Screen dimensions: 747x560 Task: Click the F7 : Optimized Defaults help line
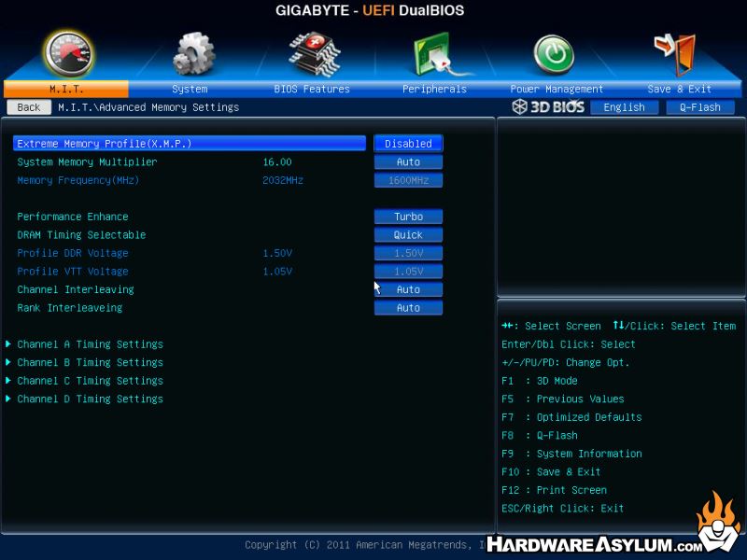pos(571,417)
